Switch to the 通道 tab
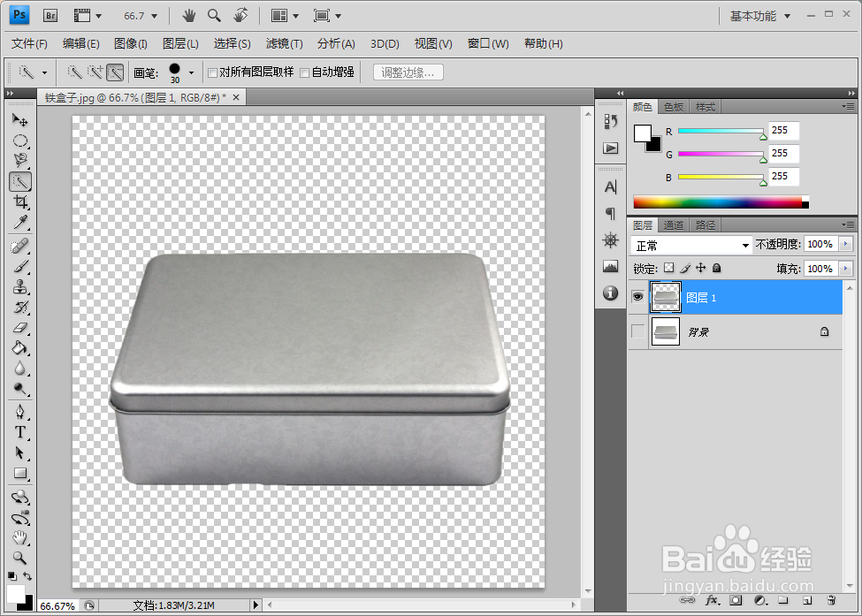 tap(674, 225)
